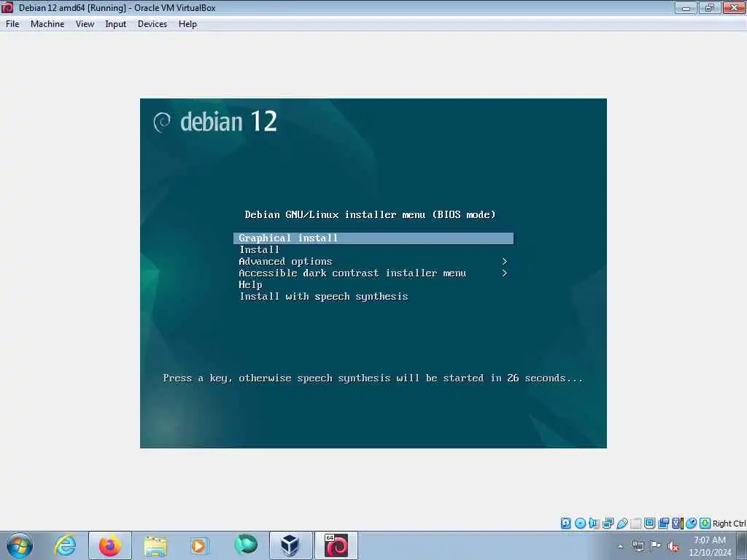Click the mouse integration status icon
Image resolution: width=747 pixels, height=560 pixels.
(692, 524)
